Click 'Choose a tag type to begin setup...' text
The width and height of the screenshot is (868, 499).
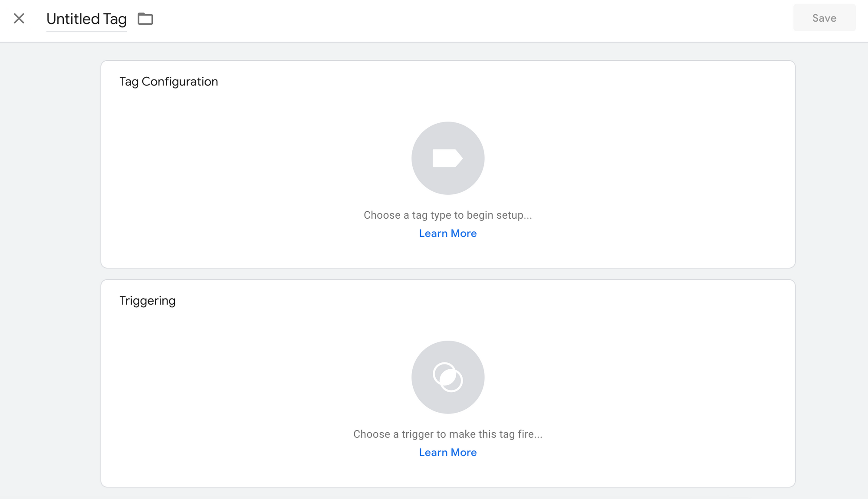point(448,215)
